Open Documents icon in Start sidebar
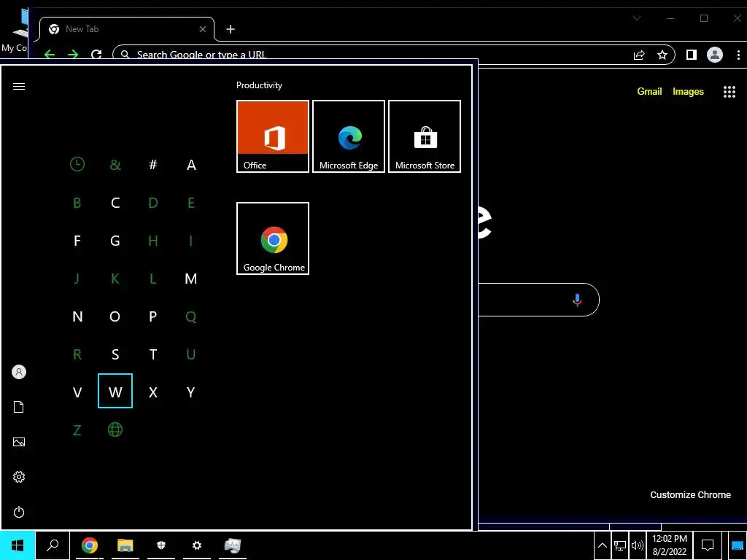Viewport: 747px width, 560px height. click(x=18, y=407)
